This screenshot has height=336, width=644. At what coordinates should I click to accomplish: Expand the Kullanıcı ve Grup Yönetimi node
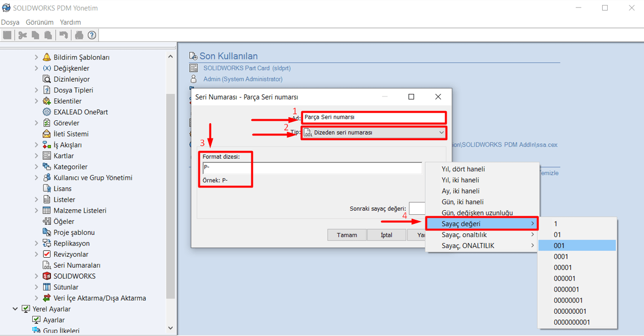[36, 177]
